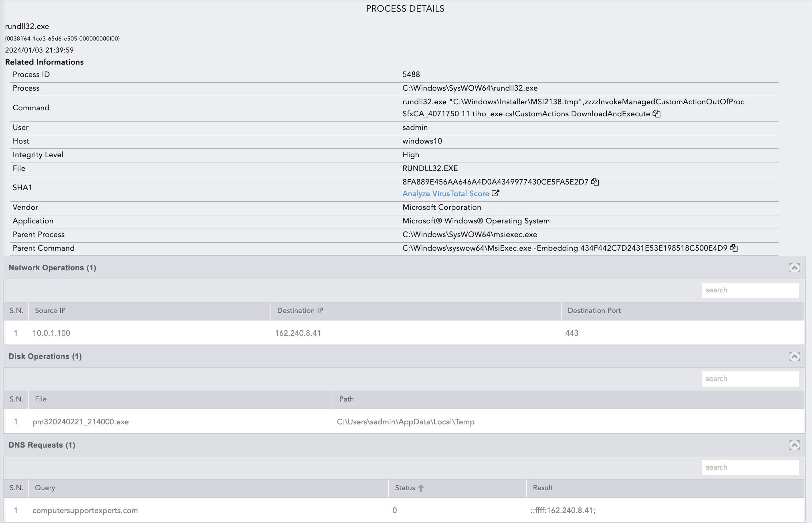
Task: Sort network table by Destination Port
Action: coord(594,310)
